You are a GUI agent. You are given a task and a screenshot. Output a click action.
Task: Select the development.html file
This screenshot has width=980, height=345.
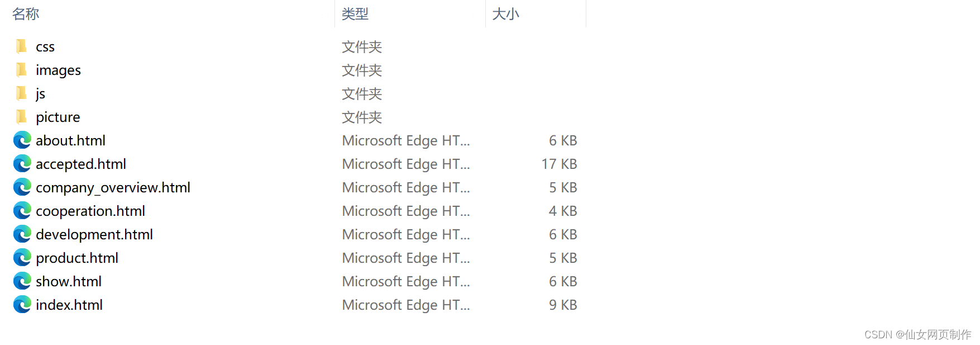(94, 234)
